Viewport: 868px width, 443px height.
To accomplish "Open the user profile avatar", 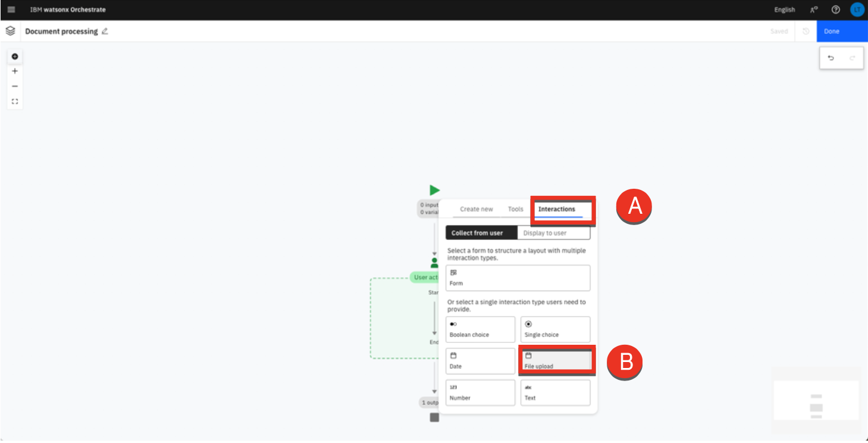I will click(x=857, y=10).
